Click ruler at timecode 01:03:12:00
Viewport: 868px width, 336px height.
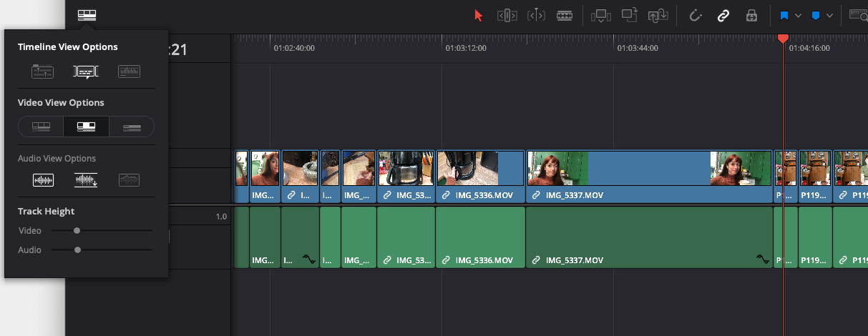466,48
